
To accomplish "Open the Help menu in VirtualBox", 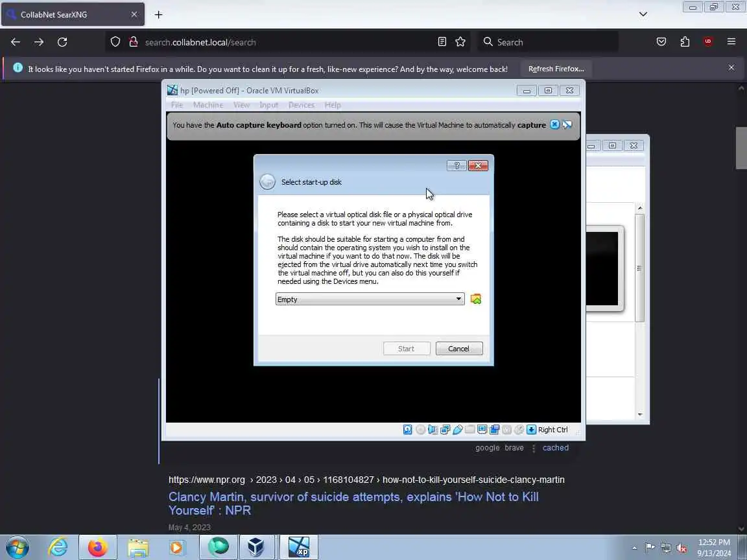I will click(x=333, y=105).
